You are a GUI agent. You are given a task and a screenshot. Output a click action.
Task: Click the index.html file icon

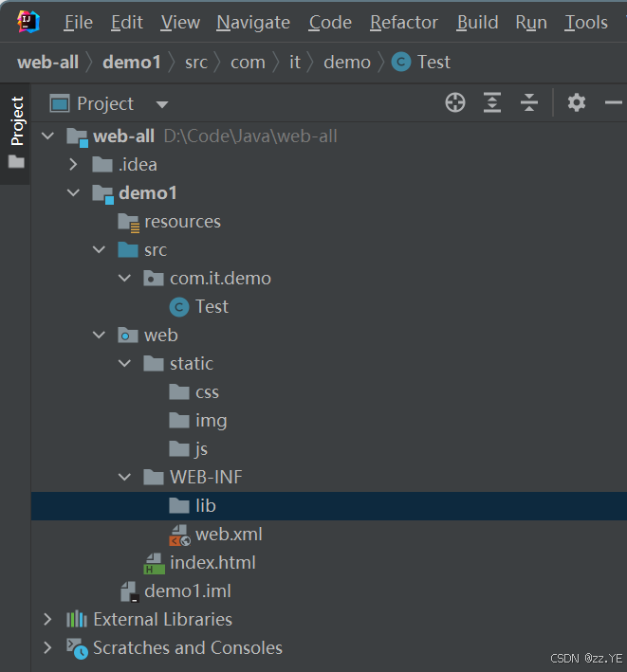(154, 564)
